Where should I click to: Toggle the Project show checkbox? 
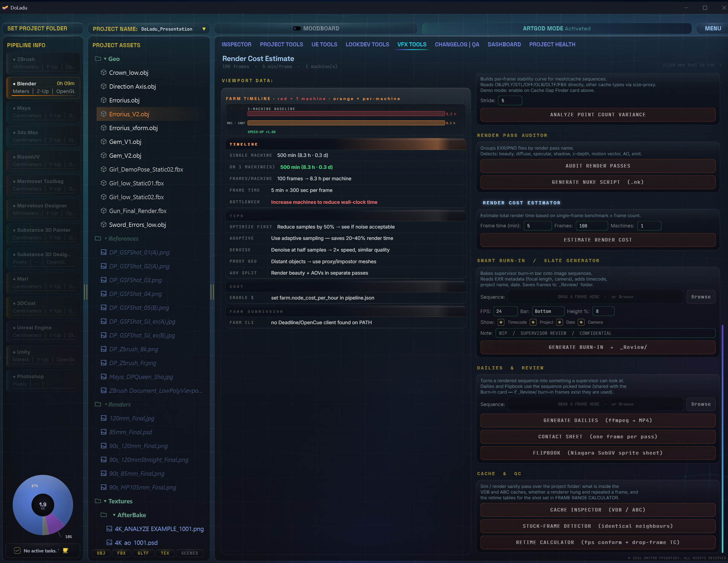[533, 322]
